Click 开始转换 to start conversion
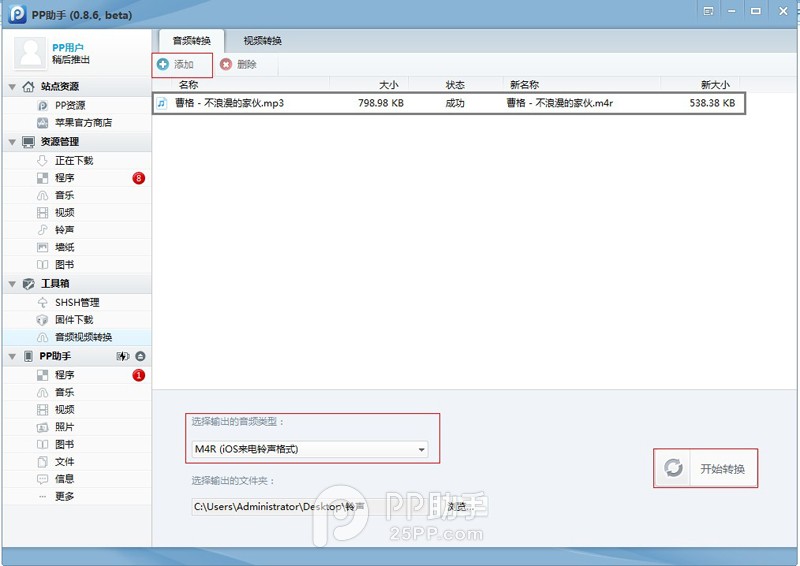This screenshot has height=566, width=800. point(706,468)
